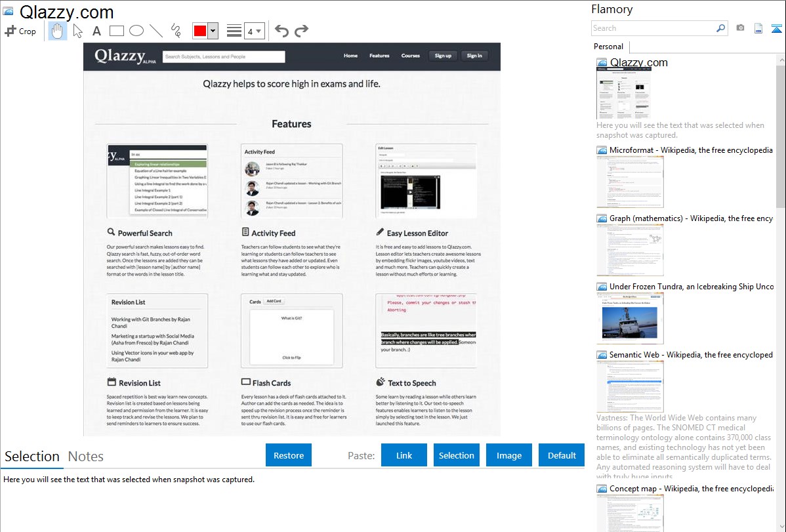Click the Powerful Search screenshot image
Image resolution: width=786 pixels, height=532 pixels.
point(157,181)
